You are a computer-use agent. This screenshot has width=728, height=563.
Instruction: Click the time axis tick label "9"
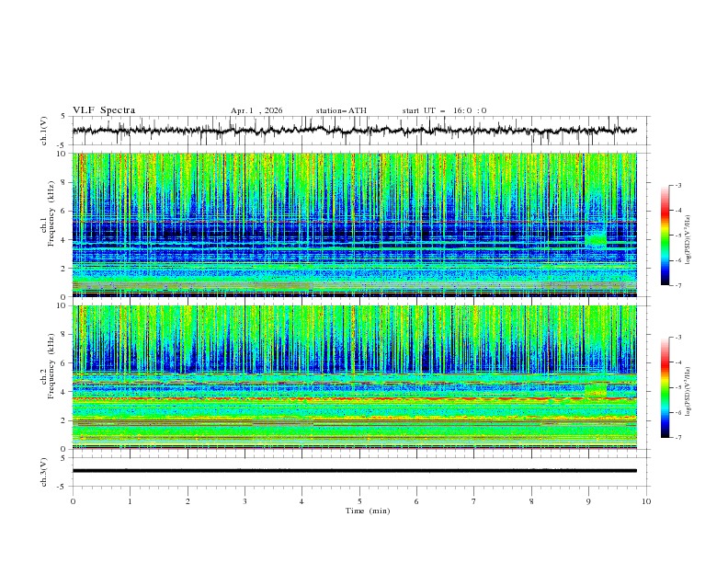[588, 501]
